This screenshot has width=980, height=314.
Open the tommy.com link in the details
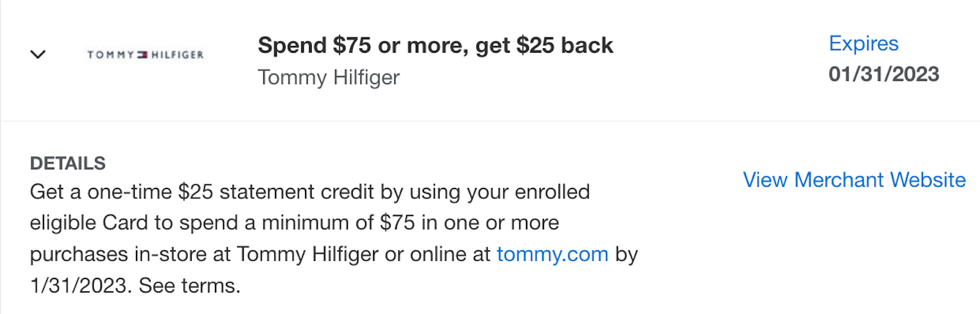[x=552, y=254]
